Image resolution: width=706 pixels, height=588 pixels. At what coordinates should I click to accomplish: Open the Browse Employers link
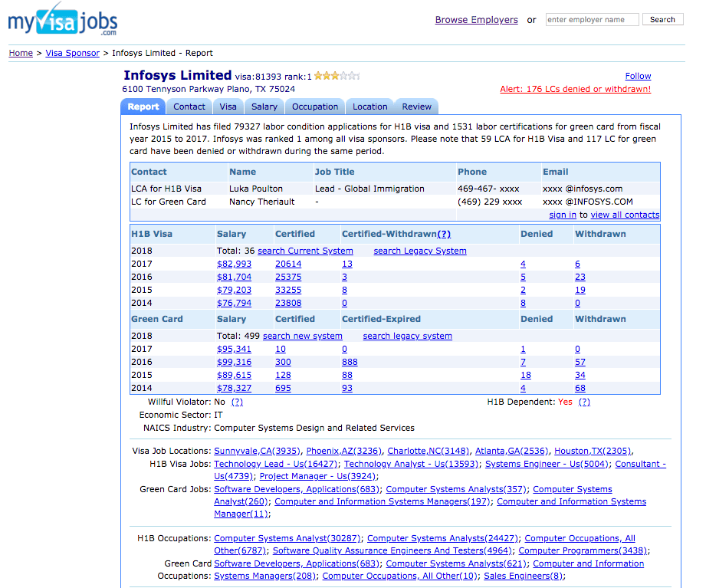(x=476, y=20)
